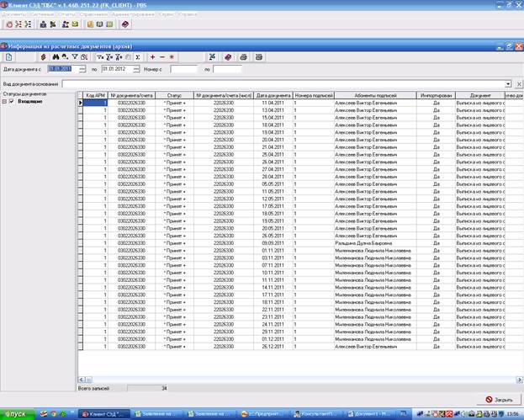Click the purple help book in main toolbar

click(125, 24)
